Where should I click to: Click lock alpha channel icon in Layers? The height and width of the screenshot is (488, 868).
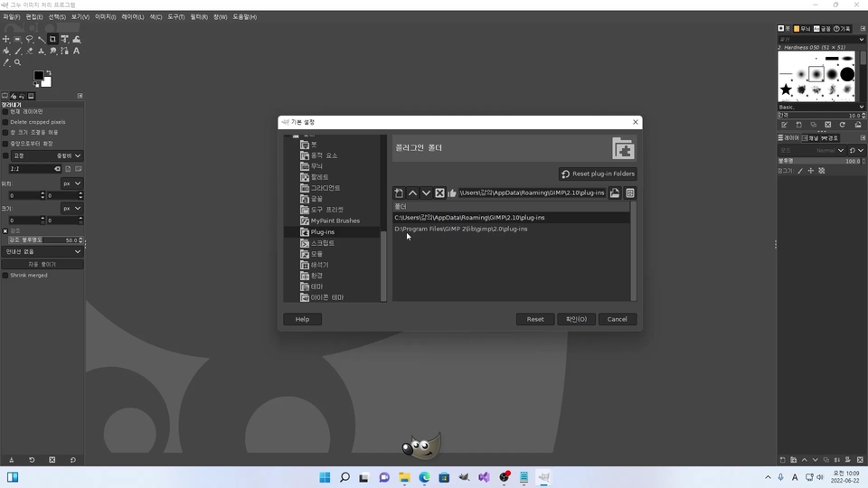tap(822, 171)
